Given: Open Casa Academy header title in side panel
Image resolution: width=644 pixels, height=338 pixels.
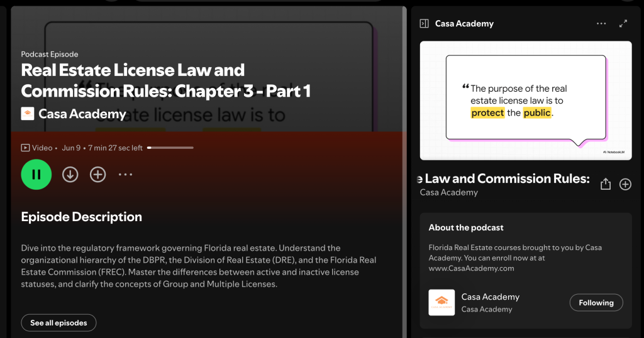Looking at the screenshot, I should tap(464, 23).
